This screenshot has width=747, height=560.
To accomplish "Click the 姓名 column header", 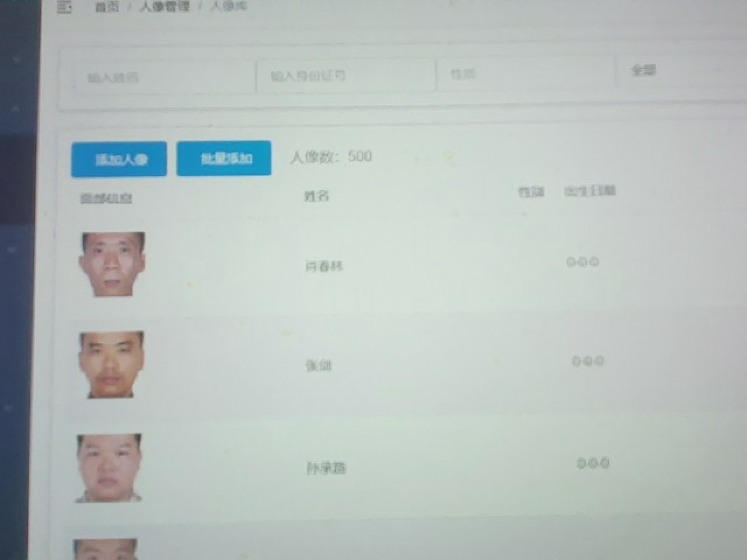I will coord(316,196).
